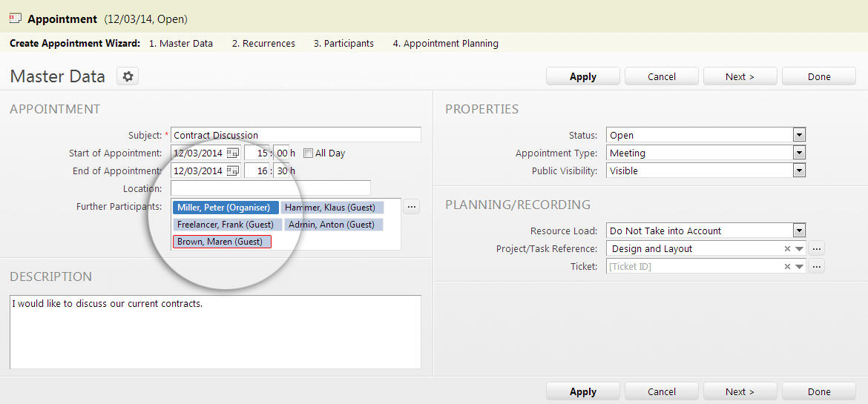Click into the Description text area

coord(215,332)
